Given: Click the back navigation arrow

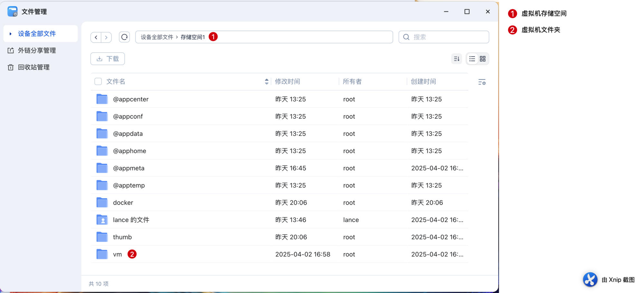Looking at the screenshot, I should 96,37.
